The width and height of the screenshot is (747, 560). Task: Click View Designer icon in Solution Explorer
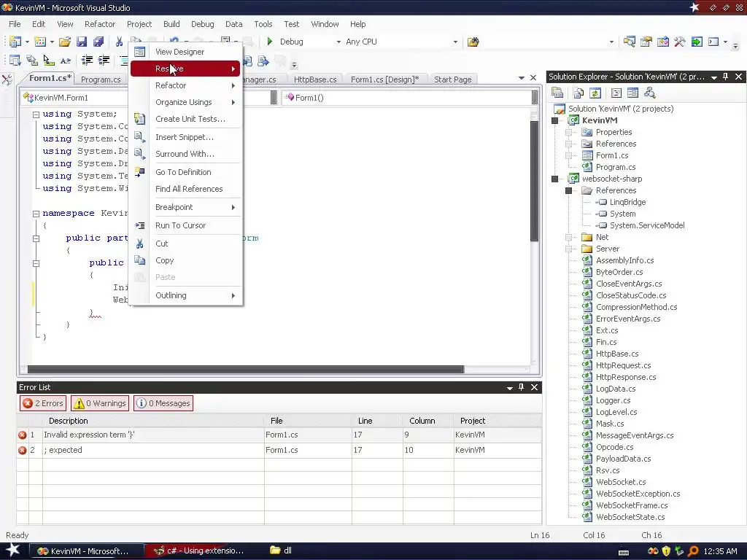[632, 93]
